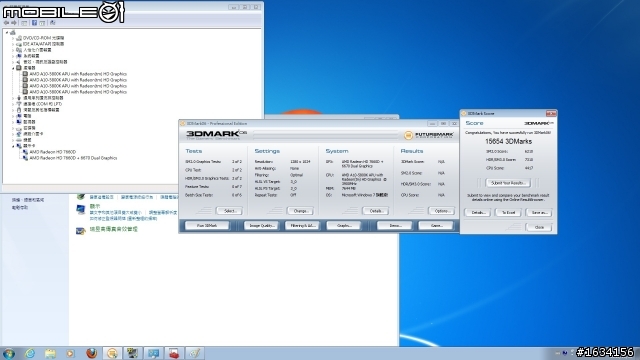The height and width of the screenshot is (360, 640).
Task: Click Game... button in 3DMark06
Action: coord(436,225)
